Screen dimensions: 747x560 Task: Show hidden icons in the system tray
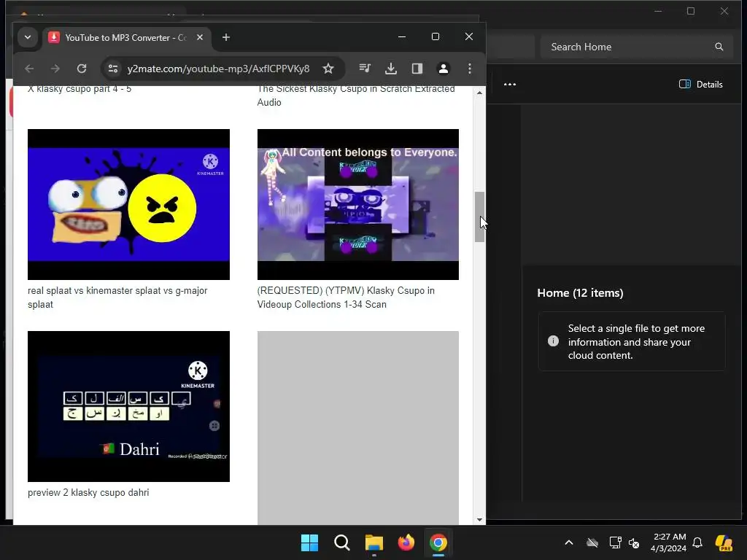click(x=569, y=542)
